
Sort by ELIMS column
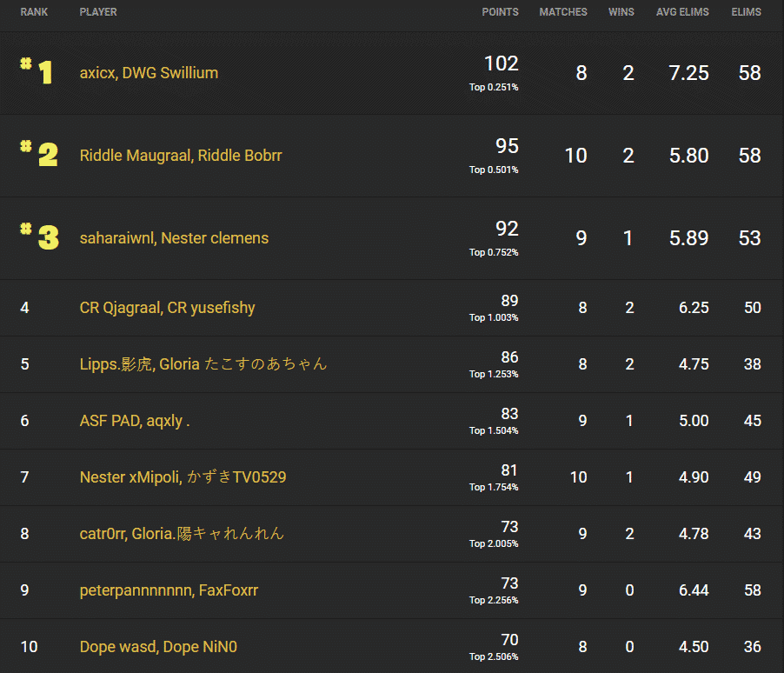tap(746, 12)
